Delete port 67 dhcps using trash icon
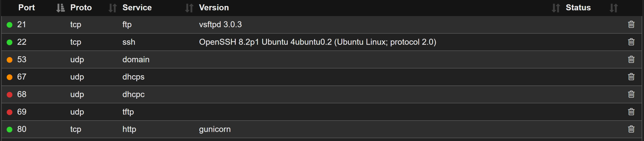644x141 pixels. (631, 77)
